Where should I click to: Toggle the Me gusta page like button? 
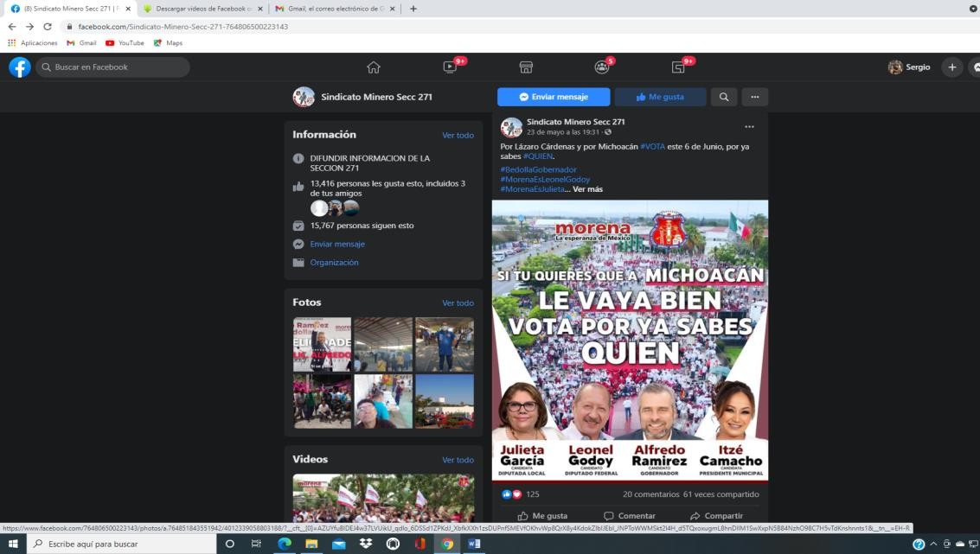(x=659, y=97)
